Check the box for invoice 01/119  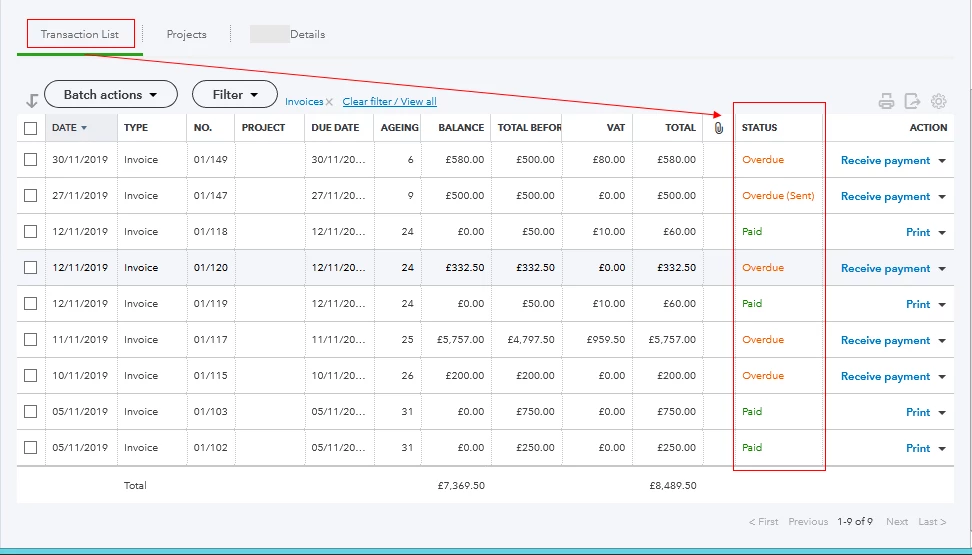pyautogui.click(x=30, y=303)
